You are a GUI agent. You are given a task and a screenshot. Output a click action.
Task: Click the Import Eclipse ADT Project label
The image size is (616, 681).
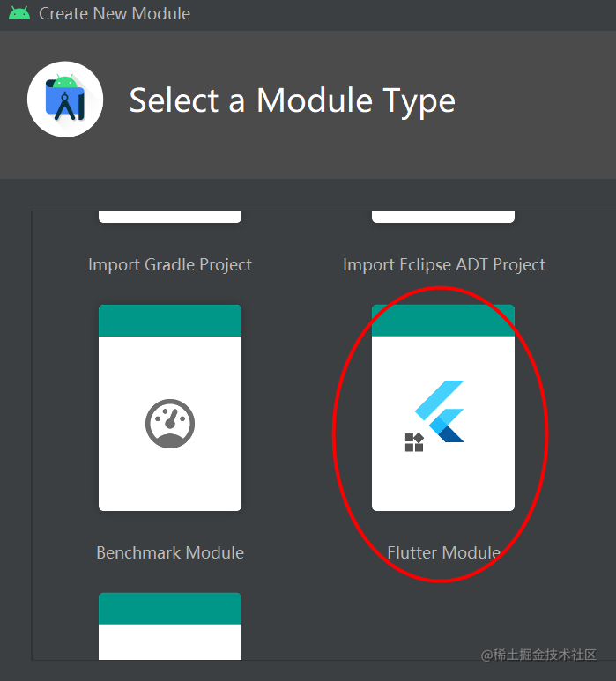coord(444,265)
